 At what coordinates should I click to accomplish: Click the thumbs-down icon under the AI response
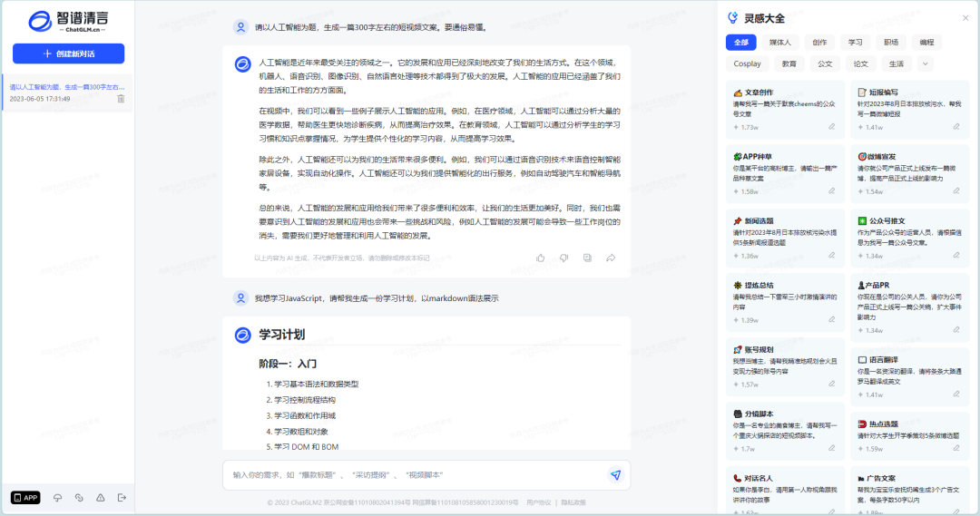tap(563, 258)
